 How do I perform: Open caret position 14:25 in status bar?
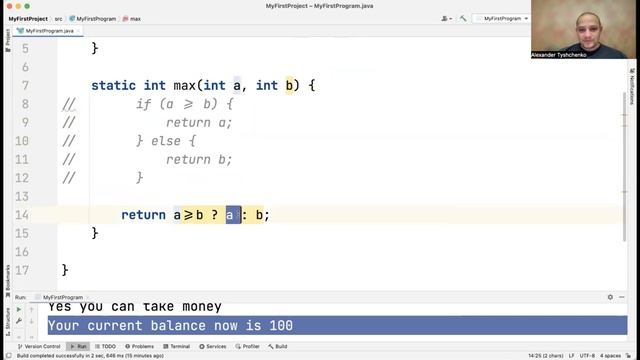click(546, 356)
